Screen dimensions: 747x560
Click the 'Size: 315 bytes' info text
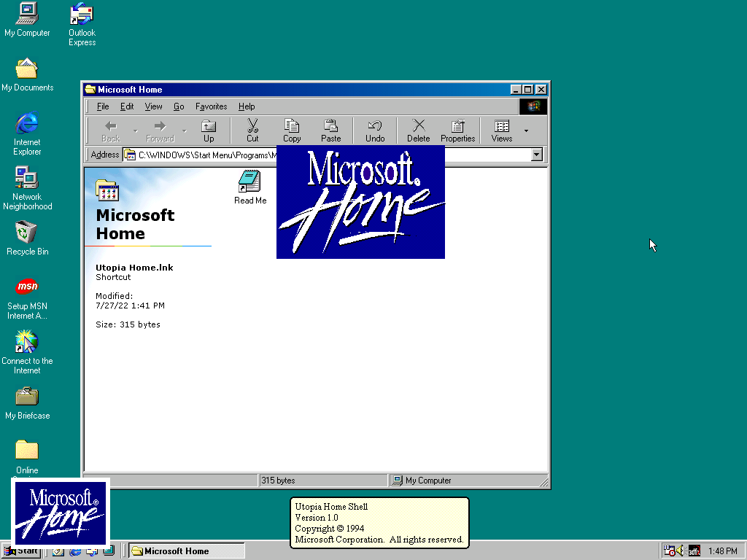128,324
